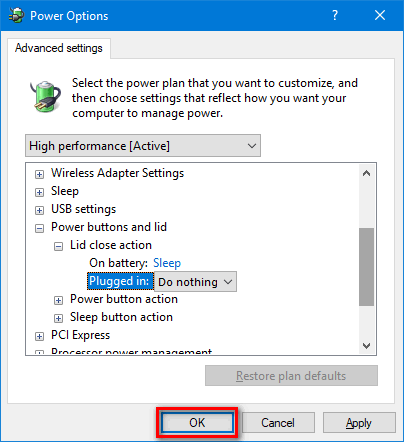Image resolution: width=404 pixels, height=442 pixels.
Task: Click the Power Options title bar icon
Action: pos(16,15)
